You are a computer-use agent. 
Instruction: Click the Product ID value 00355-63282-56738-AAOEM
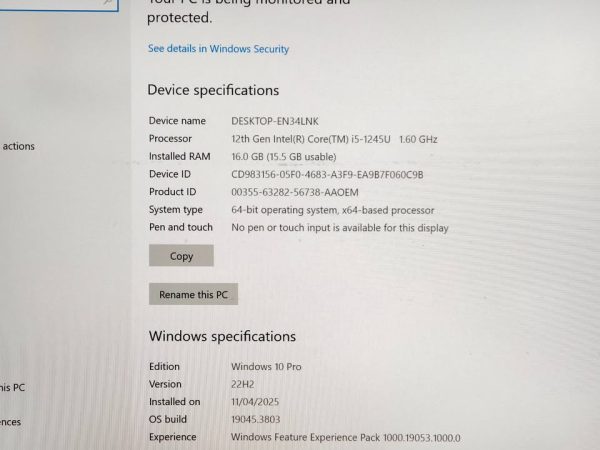[295, 192]
